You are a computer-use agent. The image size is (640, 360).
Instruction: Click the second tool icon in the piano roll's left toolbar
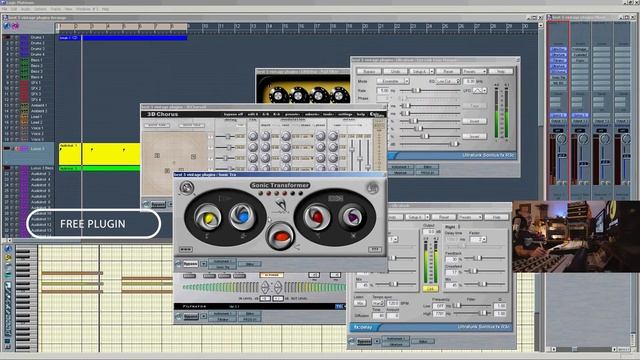click(x=8, y=258)
